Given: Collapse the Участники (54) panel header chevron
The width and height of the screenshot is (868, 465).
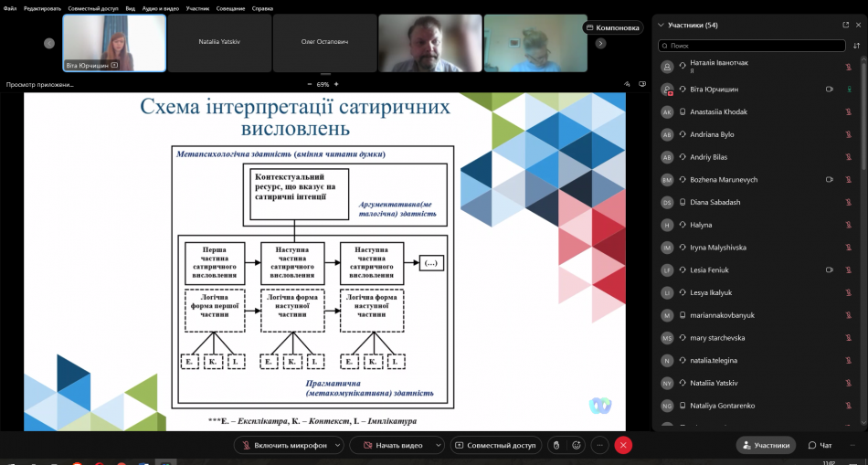Looking at the screenshot, I should click(660, 25).
